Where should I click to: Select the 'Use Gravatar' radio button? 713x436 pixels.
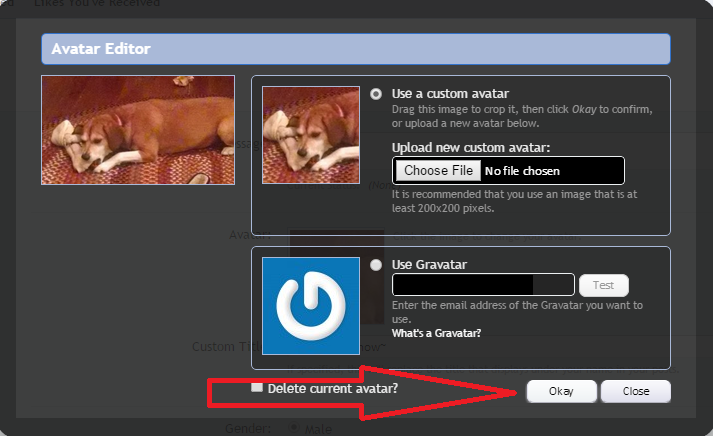[x=376, y=265]
